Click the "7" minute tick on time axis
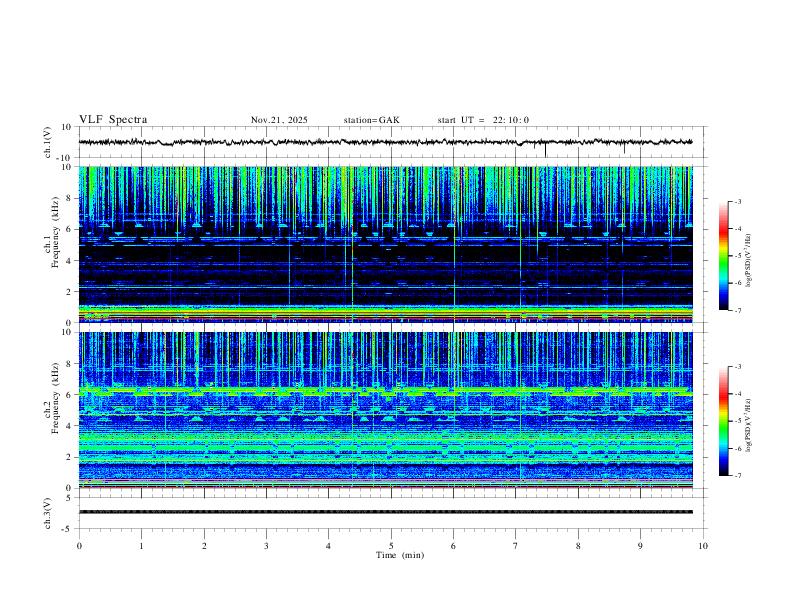Viewport: 792px width, 612px height. pos(516,546)
